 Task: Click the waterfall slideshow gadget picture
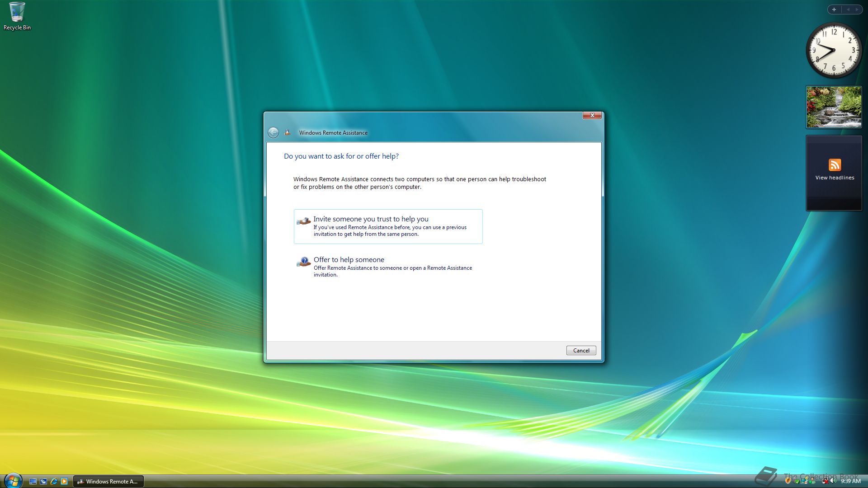(834, 107)
